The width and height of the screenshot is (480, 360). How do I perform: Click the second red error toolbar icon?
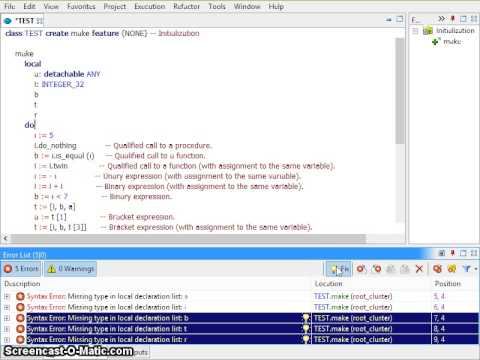376,269
